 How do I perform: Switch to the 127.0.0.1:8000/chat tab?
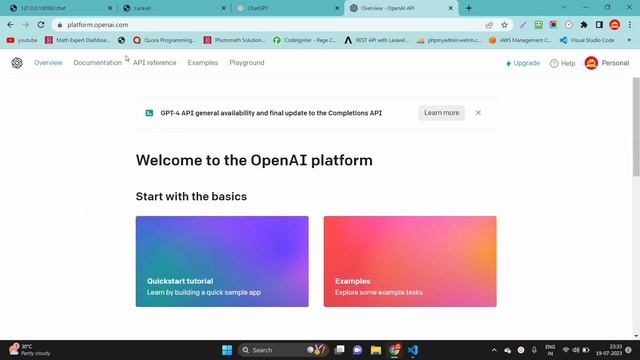[59, 8]
